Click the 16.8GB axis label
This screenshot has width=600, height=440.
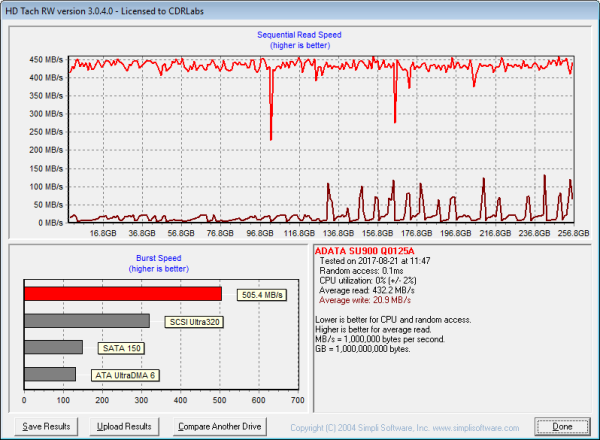pyautogui.click(x=103, y=233)
